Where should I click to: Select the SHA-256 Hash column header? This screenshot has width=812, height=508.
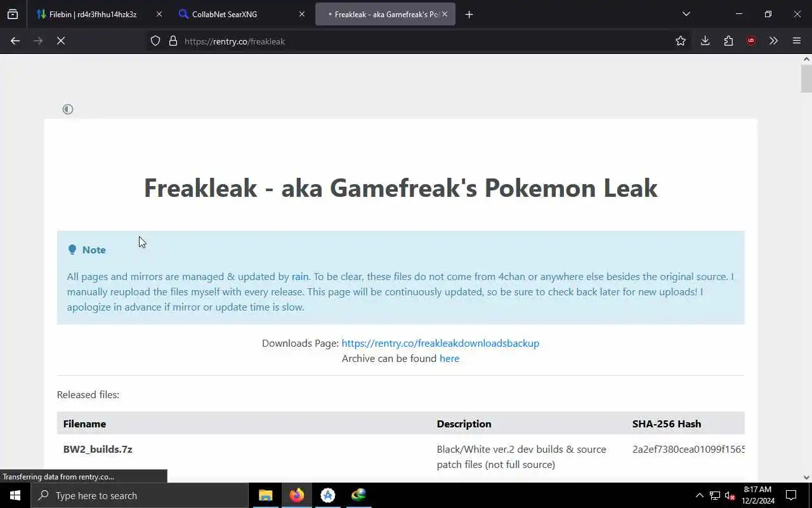667,424
